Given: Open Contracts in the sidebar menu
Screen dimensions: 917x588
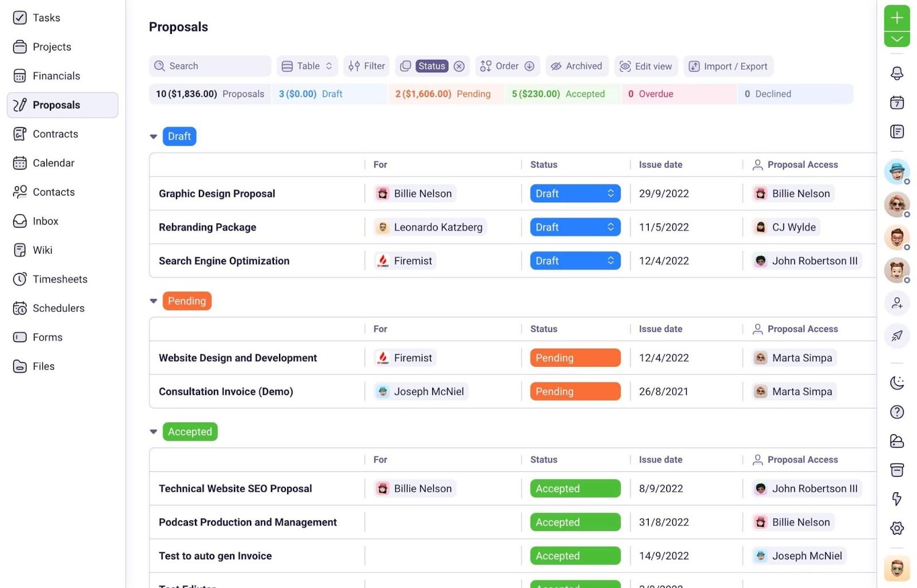Looking at the screenshot, I should 55,134.
